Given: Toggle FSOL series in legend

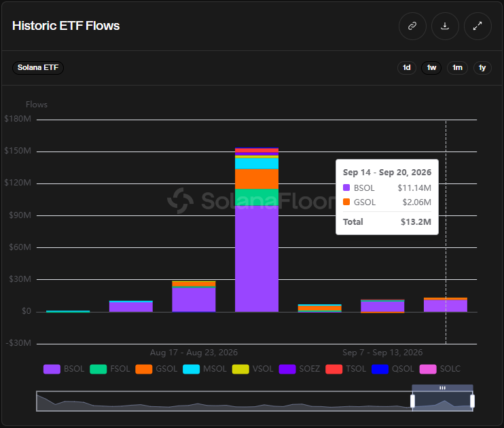Looking at the screenshot, I should coord(110,369).
